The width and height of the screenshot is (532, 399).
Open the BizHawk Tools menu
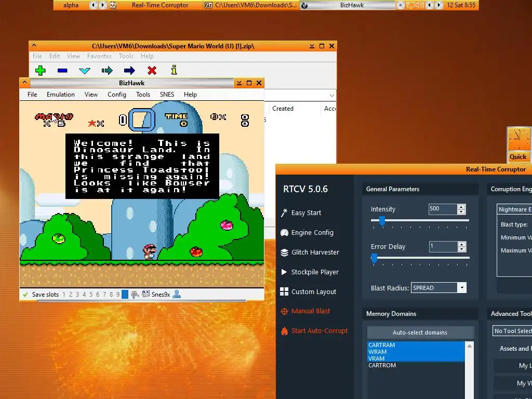click(x=143, y=95)
